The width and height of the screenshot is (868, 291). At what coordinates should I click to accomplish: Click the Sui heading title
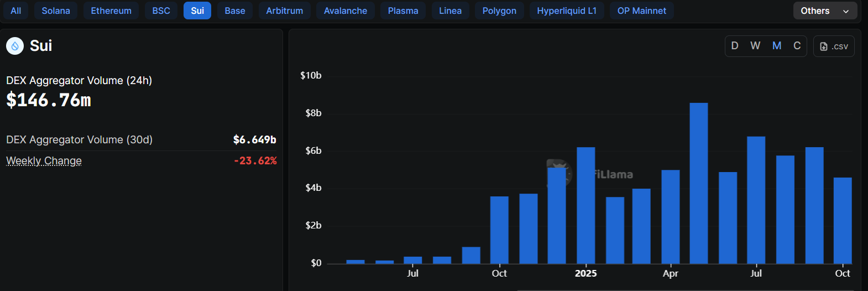pyautogui.click(x=41, y=46)
